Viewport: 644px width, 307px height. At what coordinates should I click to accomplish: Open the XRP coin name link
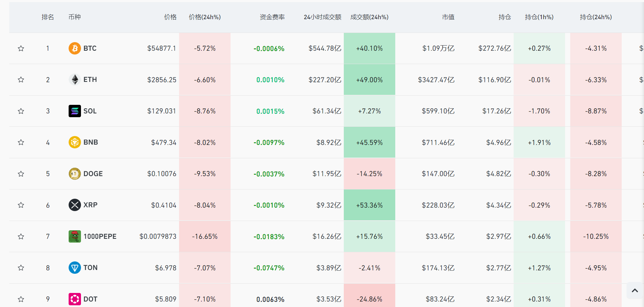[x=90, y=205]
